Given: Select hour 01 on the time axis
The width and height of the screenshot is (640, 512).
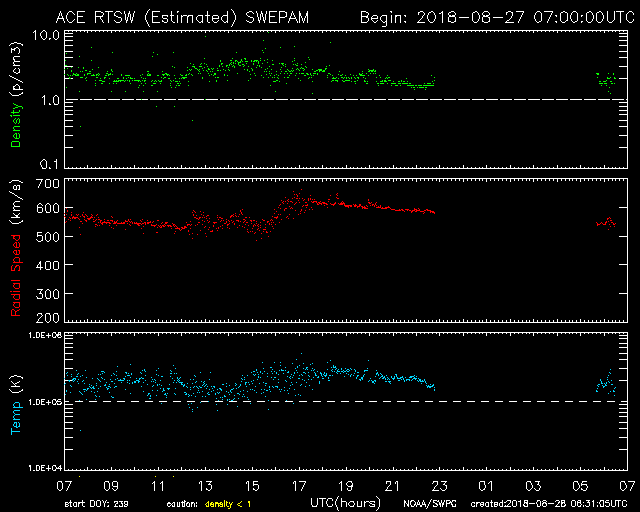Looking at the screenshot, I should 487,485.
